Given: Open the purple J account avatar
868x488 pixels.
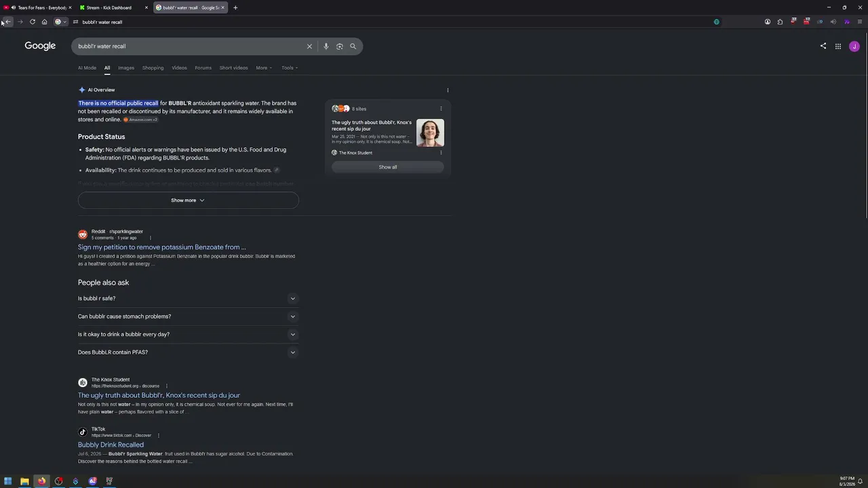Looking at the screenshot, I should pyautogui.click(x=854, y=46).
